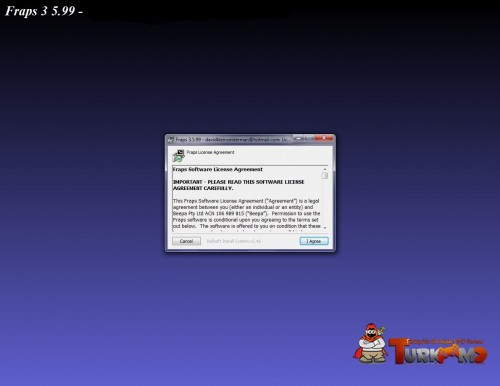The height and width of the screenshot is (386, 500).
Task: Click the 'Fraps License Agreement' header label
Action: click(210, 152)
